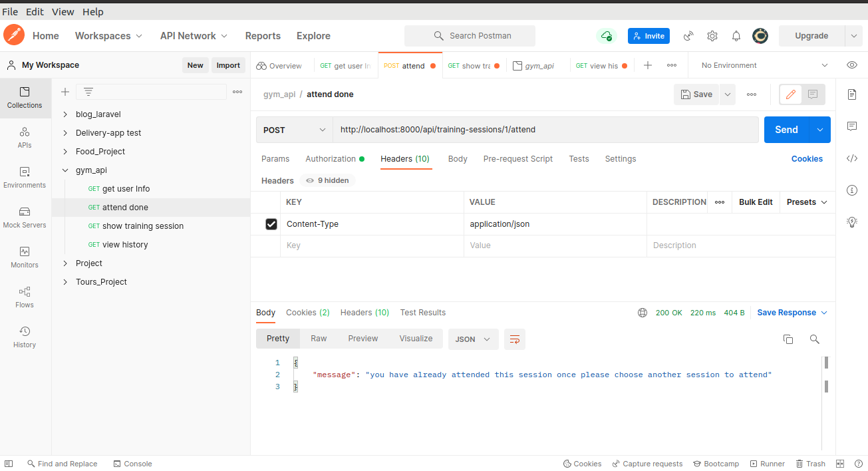Open the POST request method dropdown
This screenshot has height=471, width=868.
294,129
